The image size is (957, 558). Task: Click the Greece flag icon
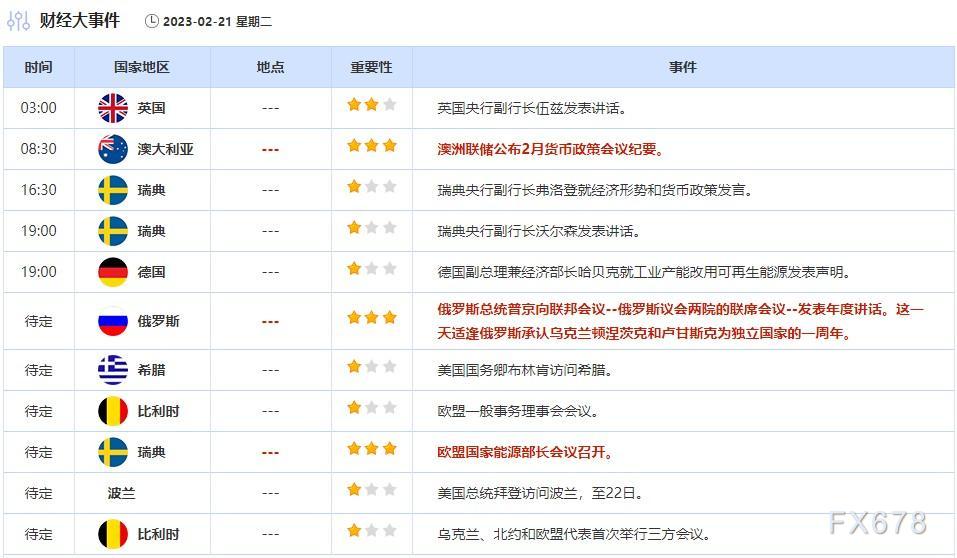click(x=113, y=370)
